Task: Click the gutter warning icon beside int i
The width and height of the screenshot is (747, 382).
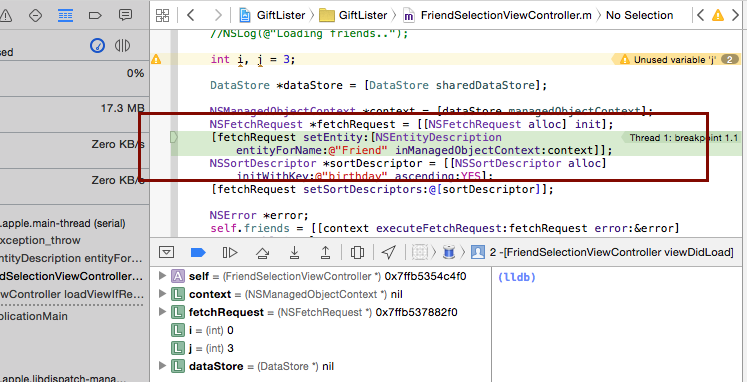Action: point(156,59)
